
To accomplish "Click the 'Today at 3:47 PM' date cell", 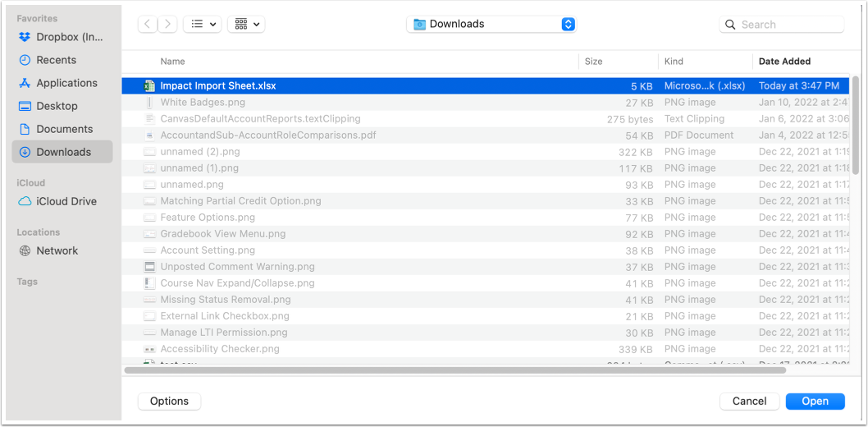I will (799, 86).
